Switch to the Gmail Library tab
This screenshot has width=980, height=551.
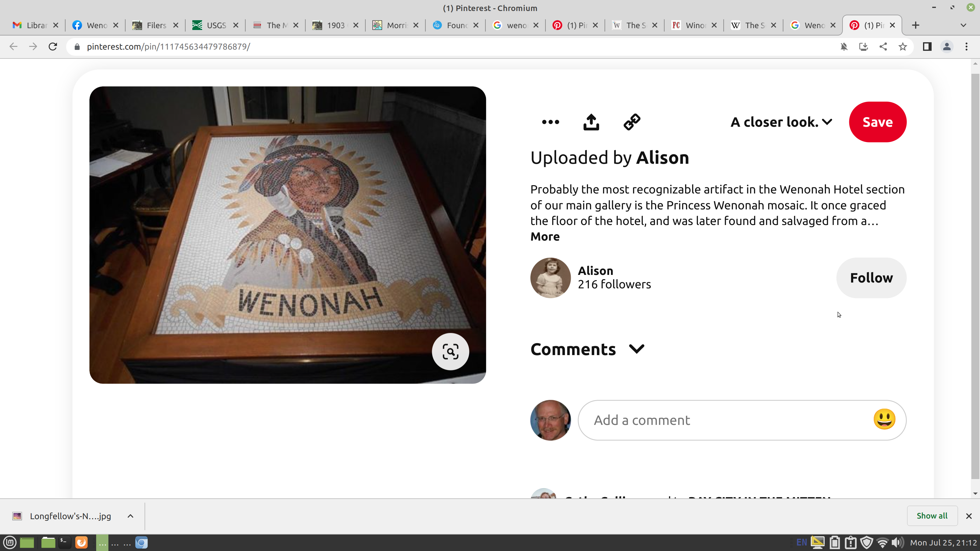point(36,25)
